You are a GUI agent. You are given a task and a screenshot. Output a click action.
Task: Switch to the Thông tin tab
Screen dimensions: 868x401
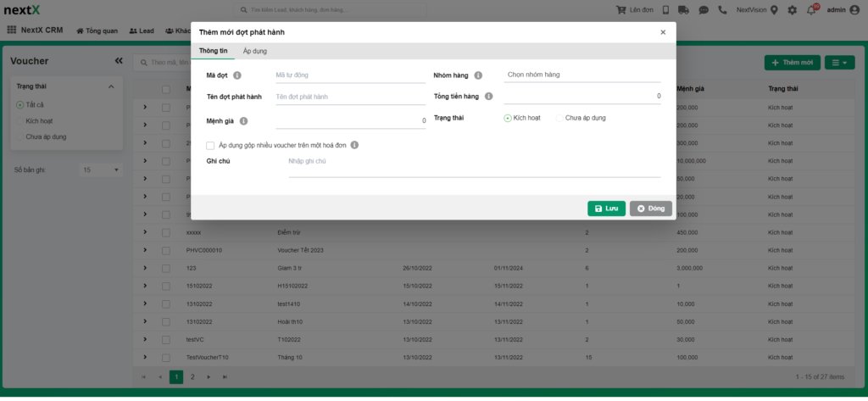pyautogui.click(x=213, y=52)
